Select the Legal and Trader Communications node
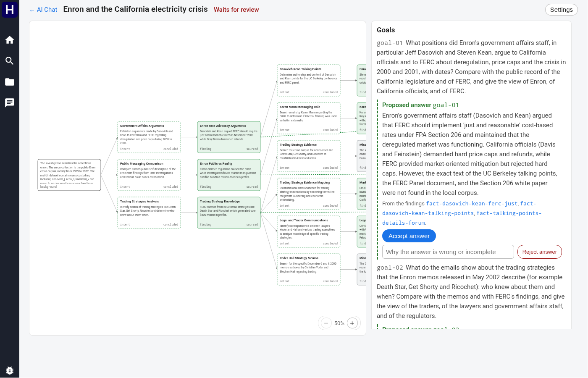Image resolution: width=588 pixels, height=378 pixels. (x=309, y=232)
